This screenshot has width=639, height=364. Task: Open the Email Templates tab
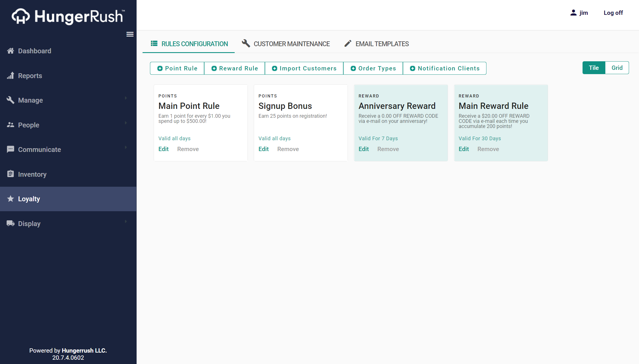(376, 44)
